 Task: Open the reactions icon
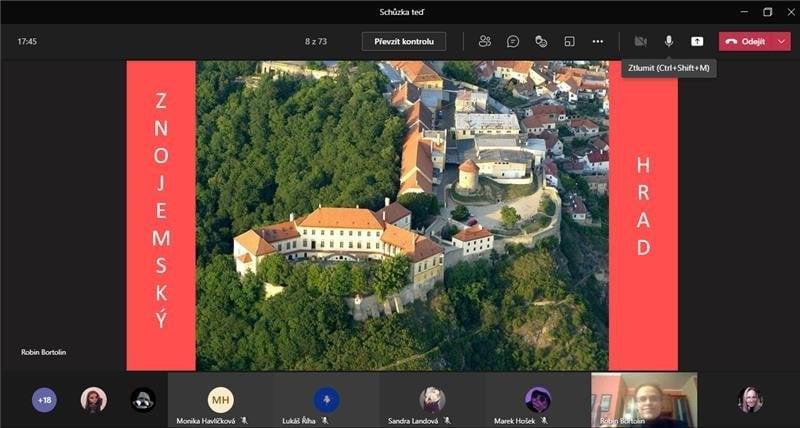(x=541, y=42)
